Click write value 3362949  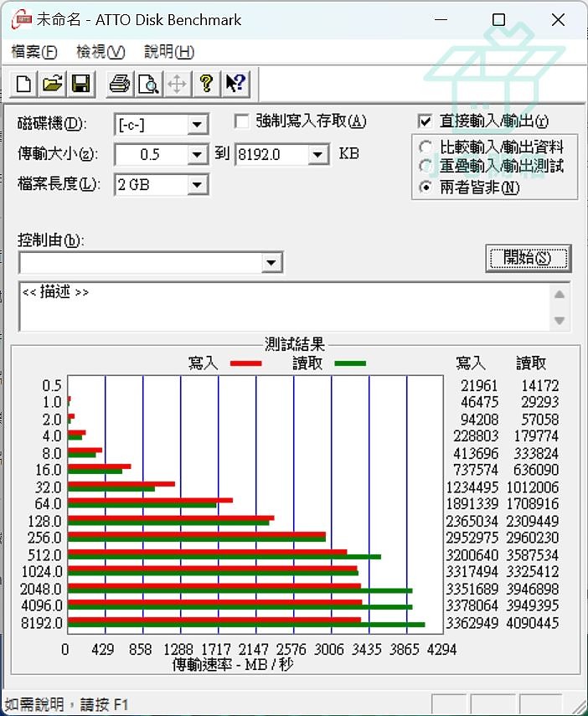[472, 623]
